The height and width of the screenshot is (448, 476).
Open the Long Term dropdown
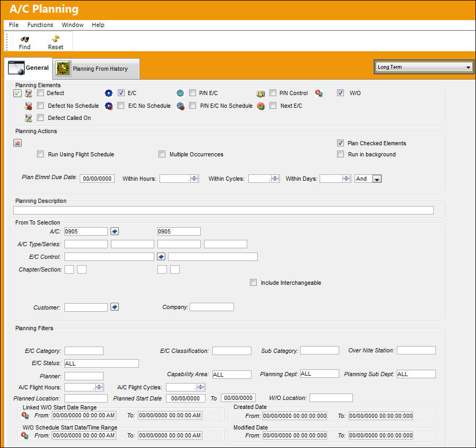[424, 67]
